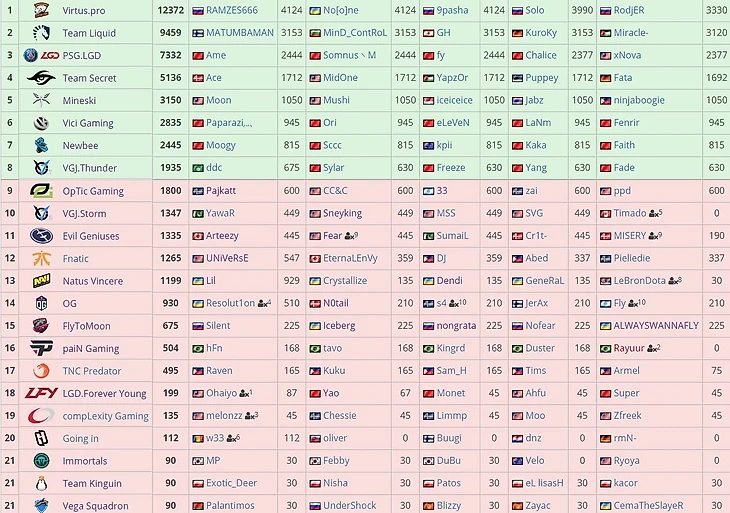Viewport: 730px width, 513px height.
Task: Click Virtus.pro total points 12372
Action: click(x=170, y=10)
